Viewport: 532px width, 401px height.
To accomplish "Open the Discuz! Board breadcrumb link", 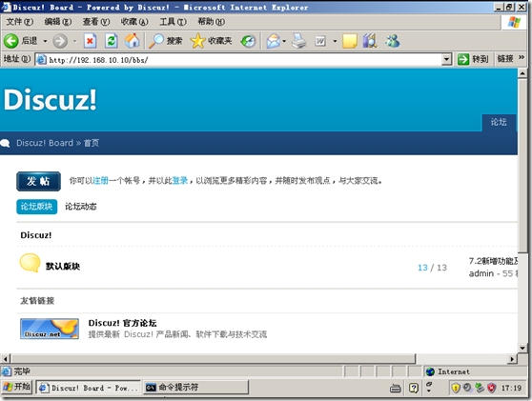I will [x=45, y=143].
